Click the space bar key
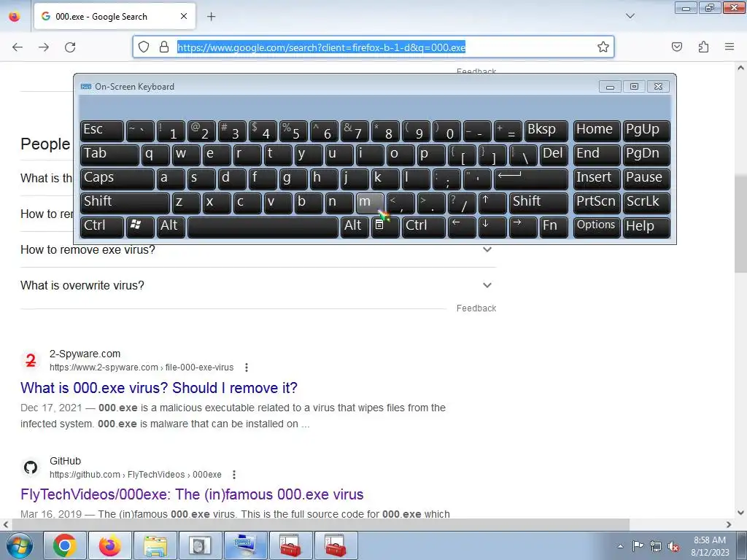 pos(263,226)
